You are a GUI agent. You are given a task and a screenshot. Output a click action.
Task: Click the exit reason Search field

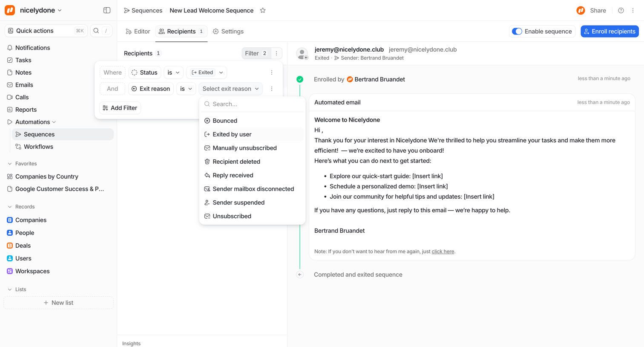pos(252,104)
